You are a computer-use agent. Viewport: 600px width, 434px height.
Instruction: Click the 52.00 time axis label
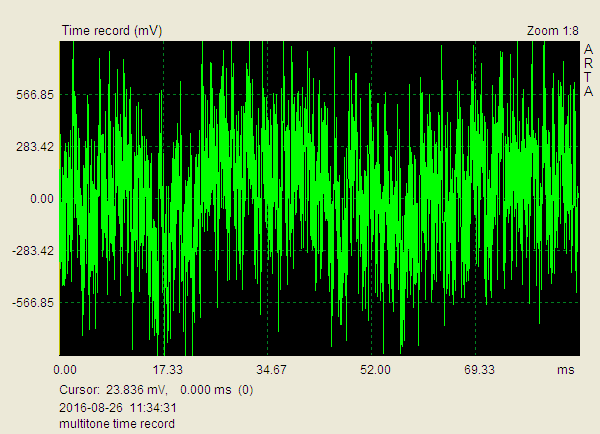(375, 370)
